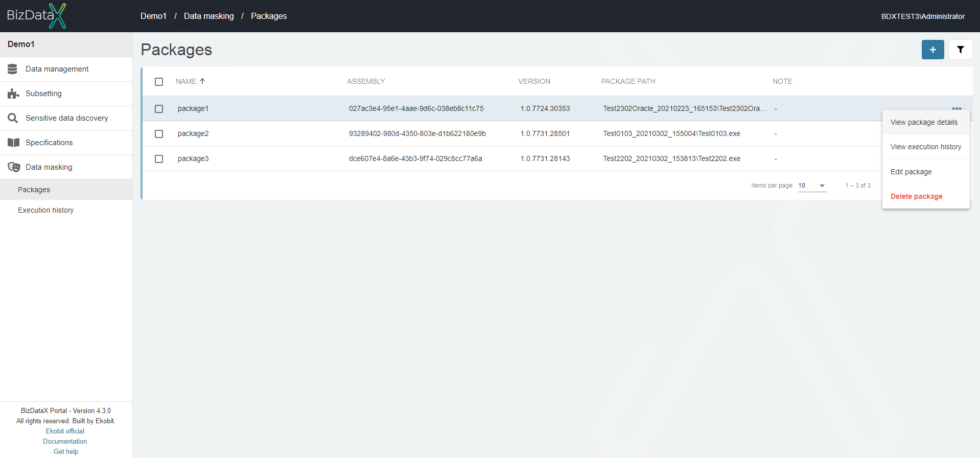Click the three-dots menu for package1
Screen dimensions: 980x458
click(x=956, y=108)
